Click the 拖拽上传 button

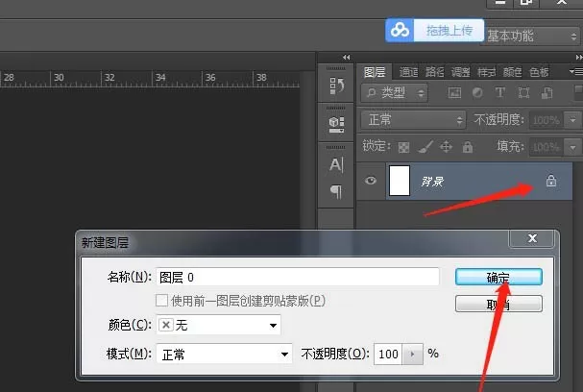click(449, 30)
